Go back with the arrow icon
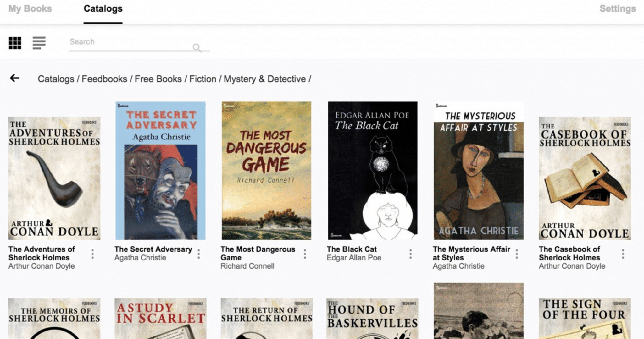Viewport: 644px width, 339px height. [x=14, y=78]
